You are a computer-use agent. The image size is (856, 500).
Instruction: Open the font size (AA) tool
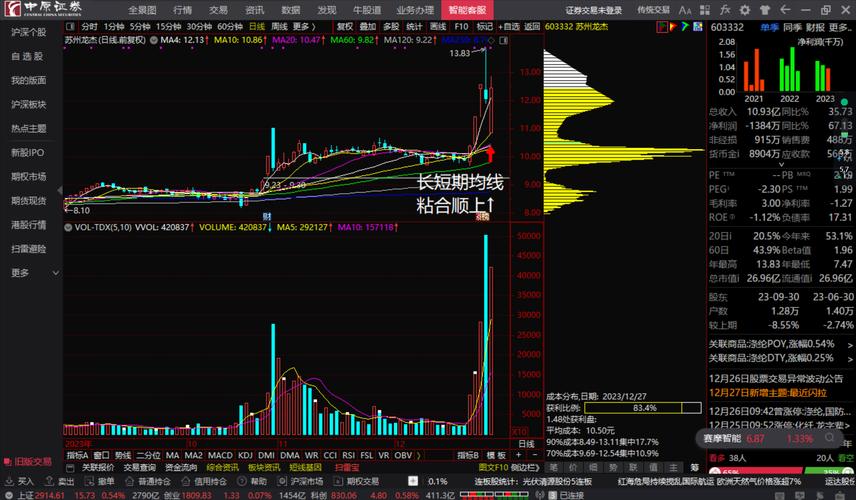[685, 10]
